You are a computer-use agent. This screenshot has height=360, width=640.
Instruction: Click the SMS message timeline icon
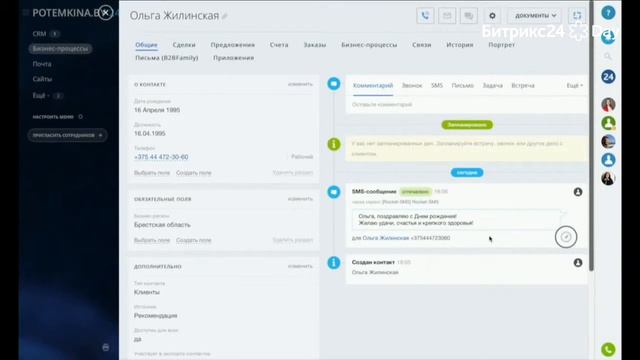pyautogui.click(x=334, y=192)
